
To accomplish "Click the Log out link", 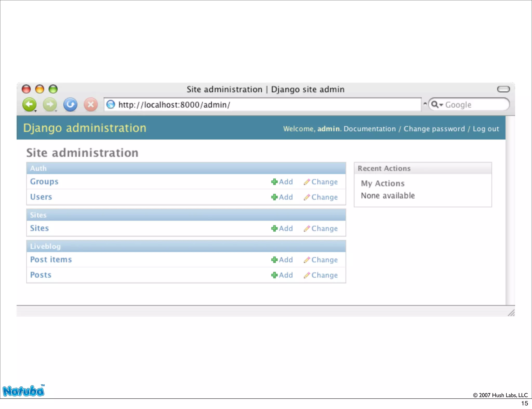I will point(486,129).
